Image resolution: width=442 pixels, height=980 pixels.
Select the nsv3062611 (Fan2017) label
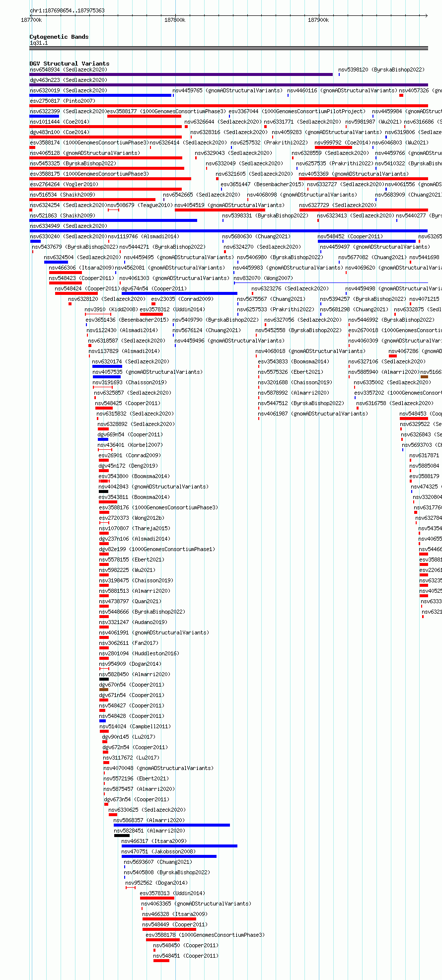point(129,643)
